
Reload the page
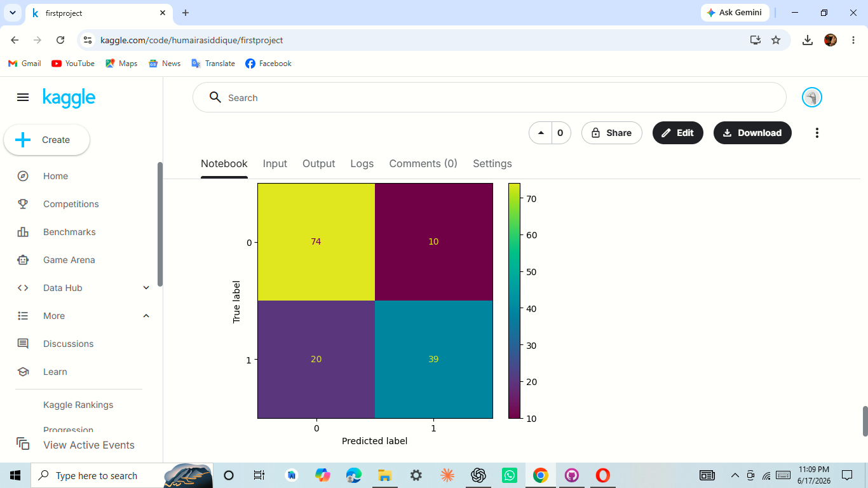(60, 40)
